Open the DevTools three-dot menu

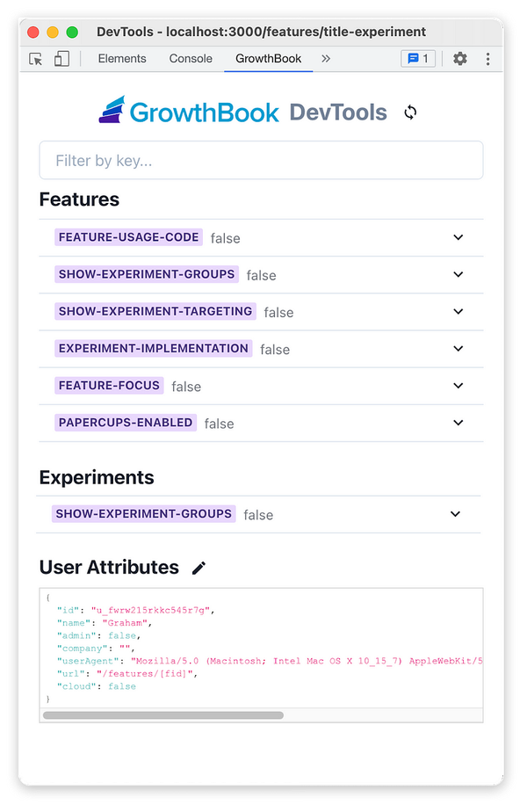pyautogui.click(x=488, y=58)
